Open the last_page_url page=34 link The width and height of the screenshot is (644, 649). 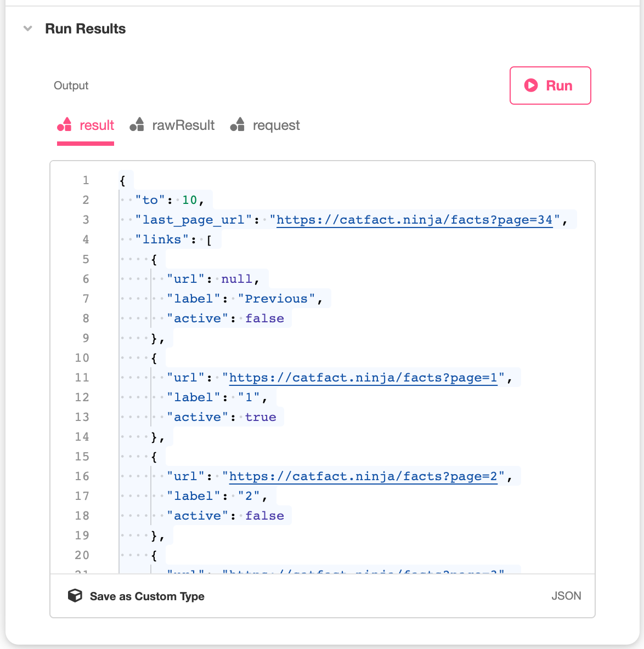tap(415, 220)
